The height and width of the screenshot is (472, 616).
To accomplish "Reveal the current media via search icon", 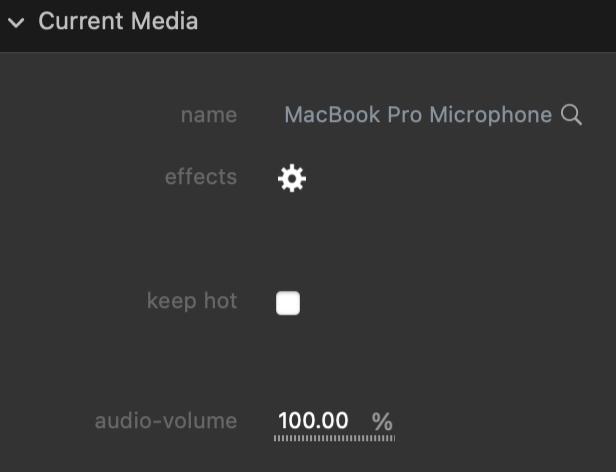I will point(571,115).
